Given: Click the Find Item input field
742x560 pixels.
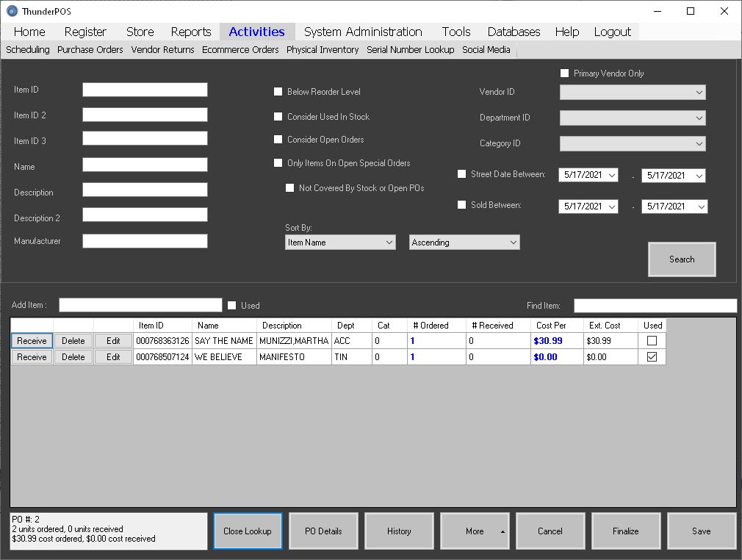Looking at the screenshot, I should click(655, 305).
